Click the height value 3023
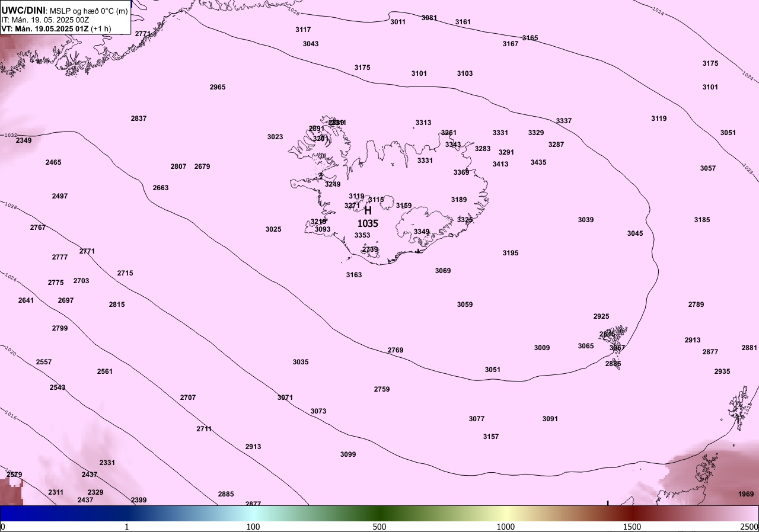 coord(275,137)
